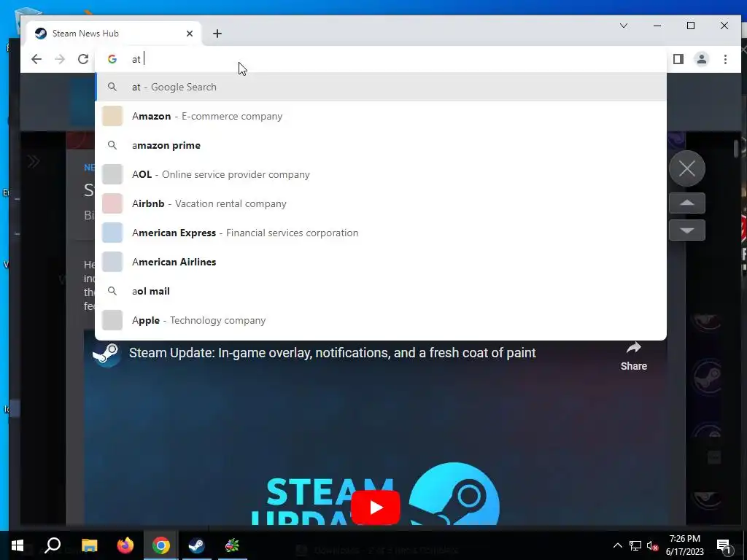This screenshot has height=560, width=747.
Task: Click the Chrome back arrow button
Action: pos(36,59)
